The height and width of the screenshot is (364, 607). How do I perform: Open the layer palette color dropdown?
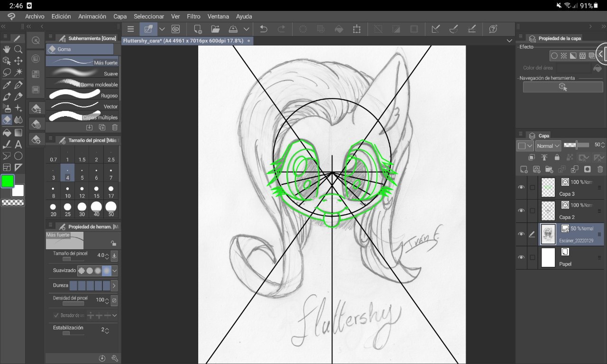(525, 146)
